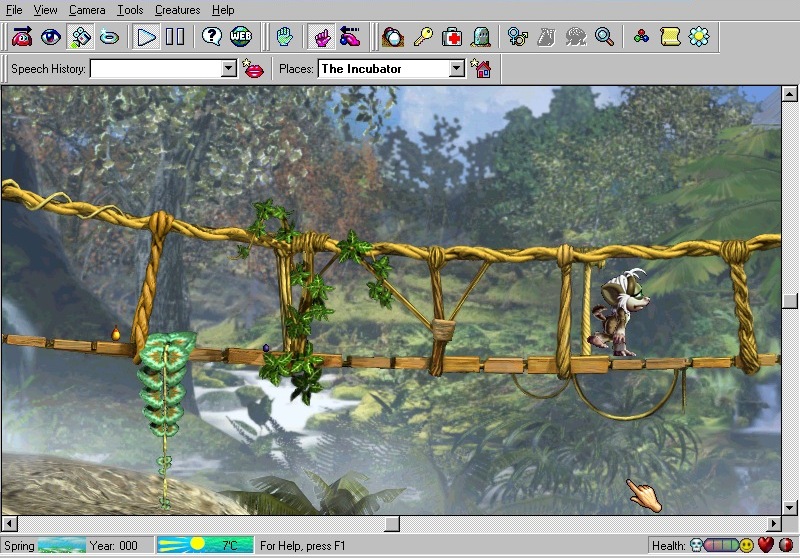Screen dimensions: 800x558
Task: Expand the Places dropdown arrow
Action: (457, 69)
